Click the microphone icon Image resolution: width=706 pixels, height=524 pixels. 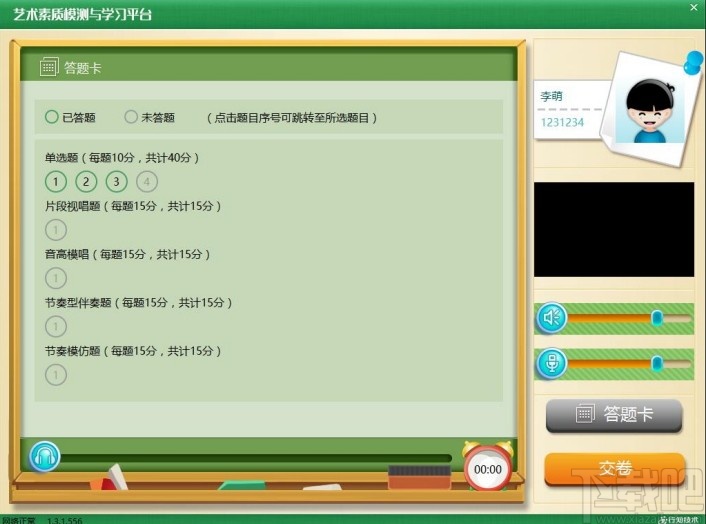(552, 363)
